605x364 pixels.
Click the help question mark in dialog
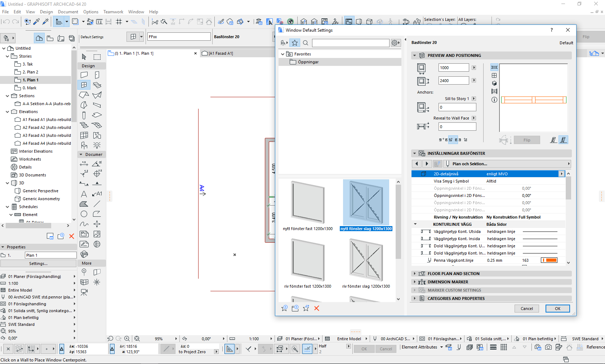552,30
